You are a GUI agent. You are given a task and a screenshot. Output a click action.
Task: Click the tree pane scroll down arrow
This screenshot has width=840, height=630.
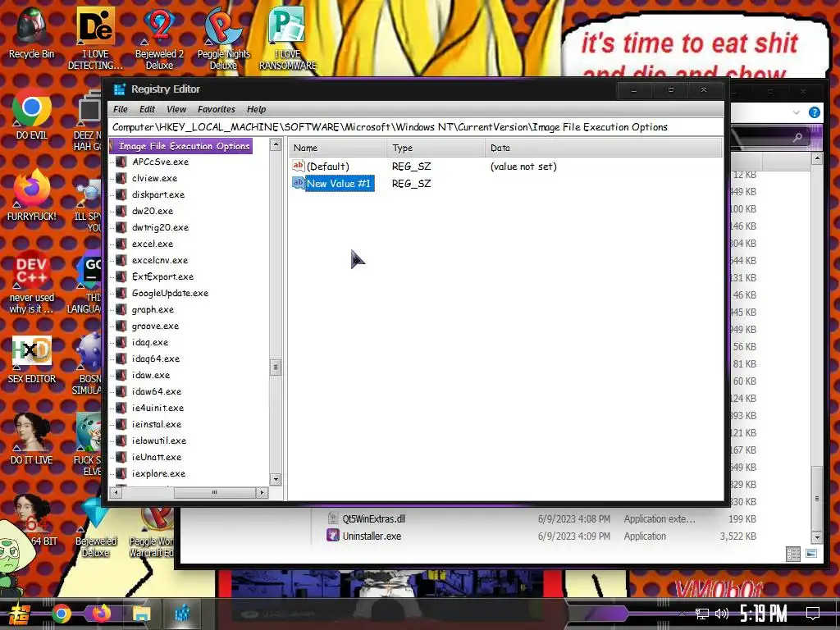(x=276, y=479)
